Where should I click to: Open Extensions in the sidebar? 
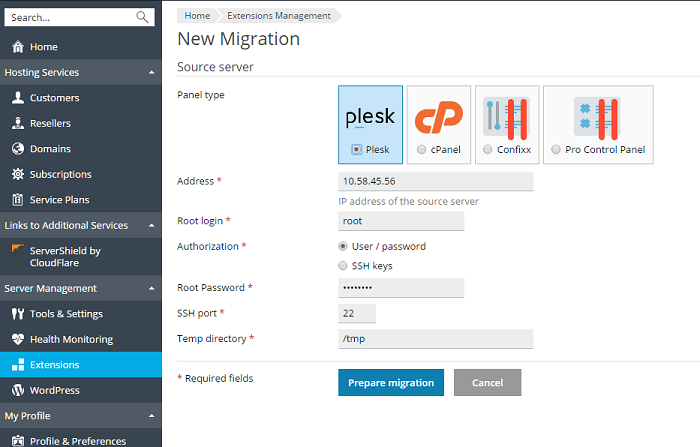54,365
